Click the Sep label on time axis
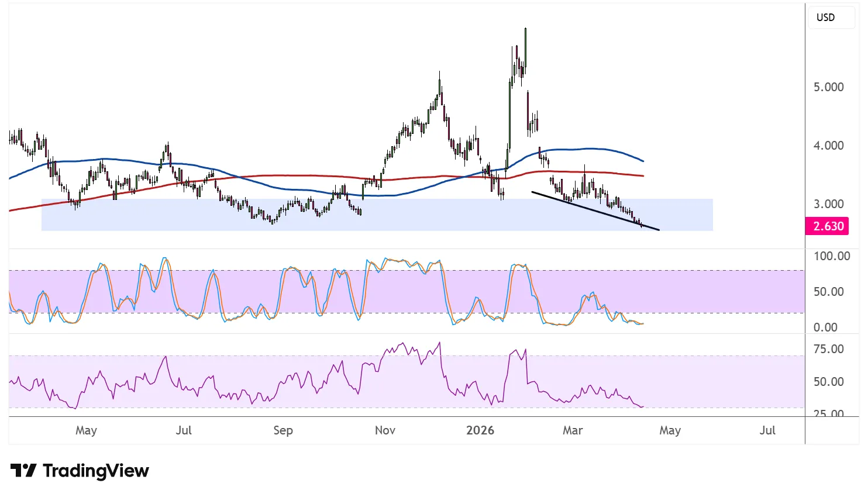This screenshot has width=868, height=497. click(x=283, y=430)
